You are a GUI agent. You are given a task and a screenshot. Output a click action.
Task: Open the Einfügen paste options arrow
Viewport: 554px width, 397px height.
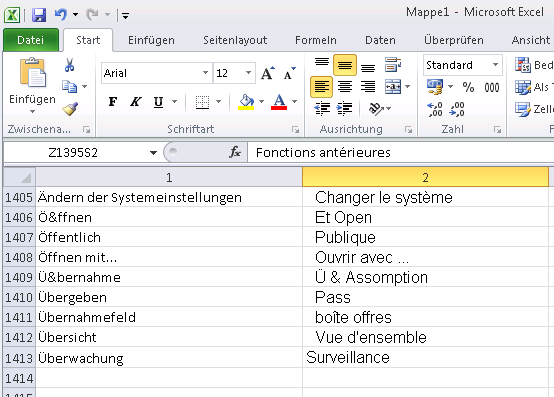(x=32, y=112)
